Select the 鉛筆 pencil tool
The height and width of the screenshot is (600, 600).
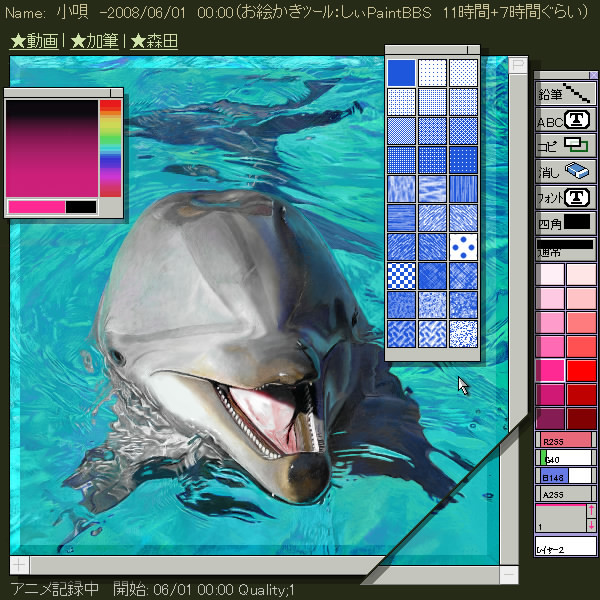tap(566, 94)
